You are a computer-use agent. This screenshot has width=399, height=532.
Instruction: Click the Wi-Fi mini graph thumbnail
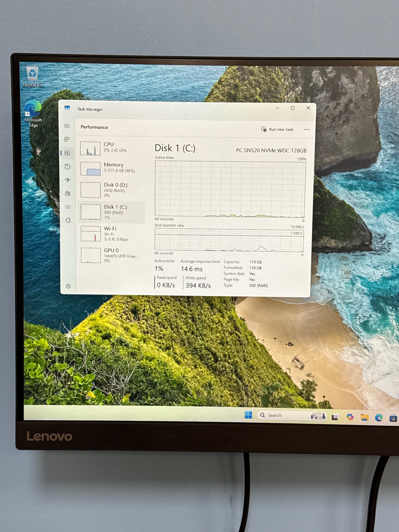coord(91,234)
